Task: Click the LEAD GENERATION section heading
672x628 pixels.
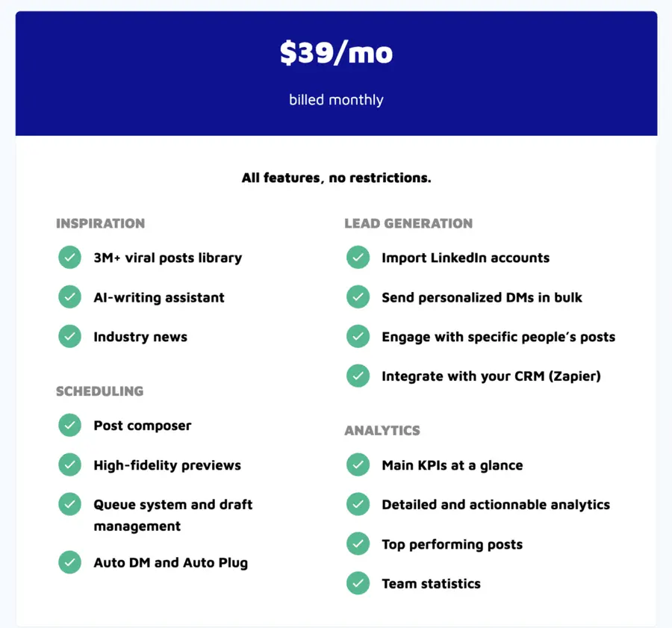Action: pos(408,223)
